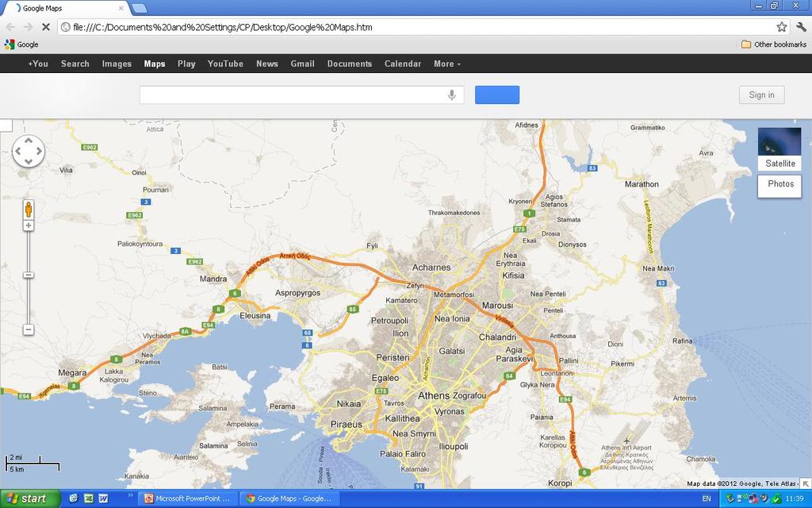Click the zoom slider track below the handle

(x=29, y=302)
